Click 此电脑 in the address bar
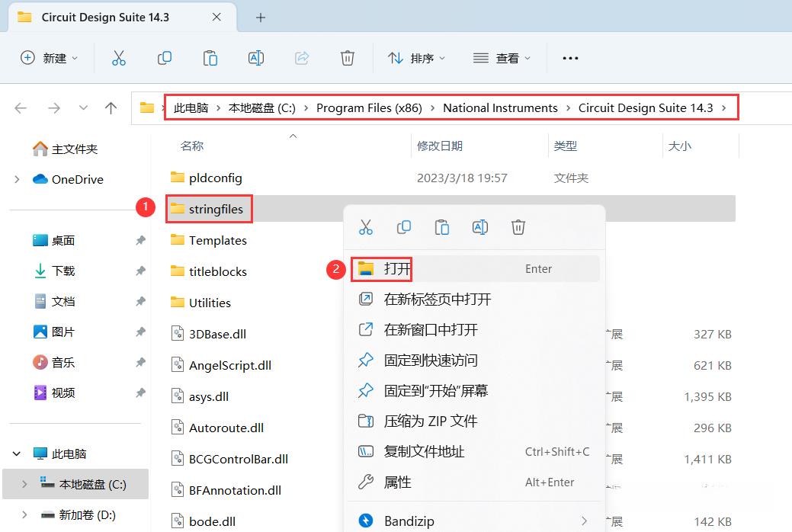 191,107
